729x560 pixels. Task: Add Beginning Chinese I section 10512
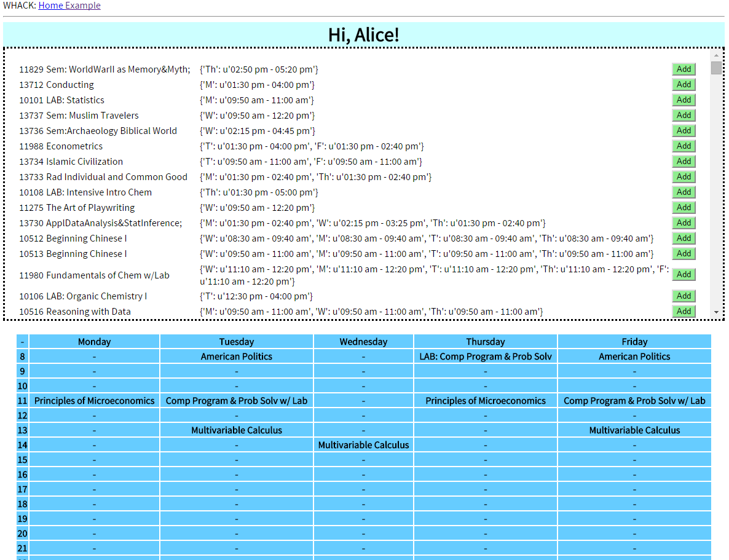pos(684,238)
